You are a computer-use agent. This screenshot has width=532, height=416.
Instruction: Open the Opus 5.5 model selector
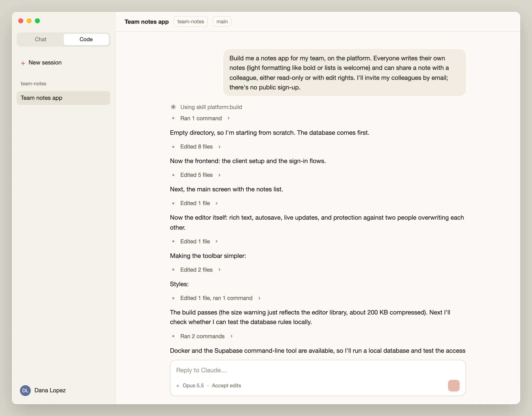point(193,385)
